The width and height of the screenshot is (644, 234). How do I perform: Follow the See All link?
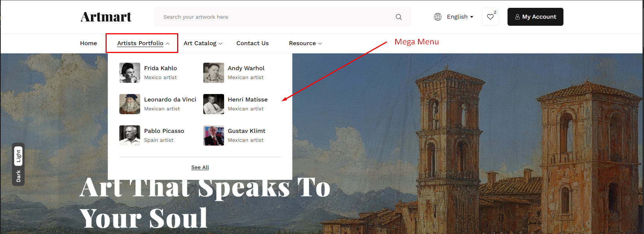(x=200, y=168)
